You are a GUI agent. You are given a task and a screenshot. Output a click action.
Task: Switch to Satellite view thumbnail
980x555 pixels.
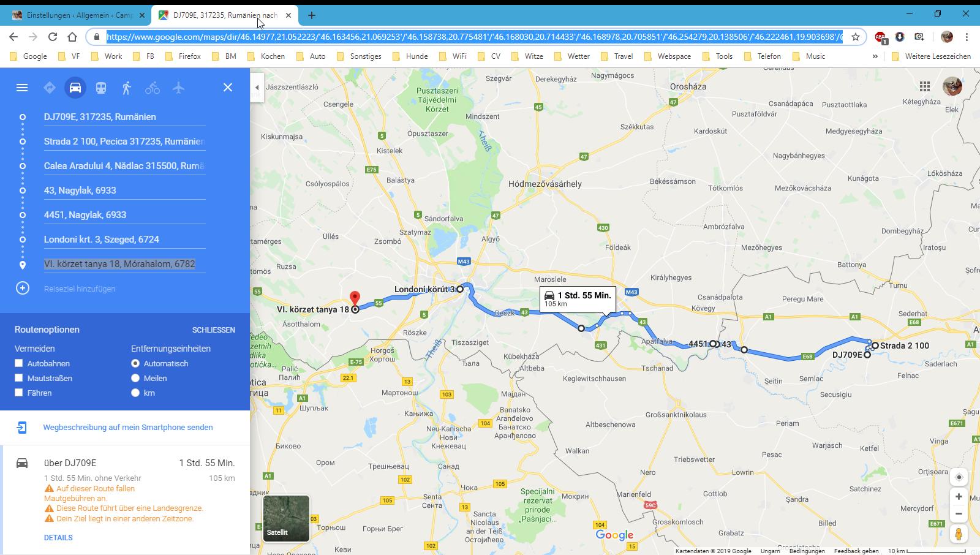point(286,518)
